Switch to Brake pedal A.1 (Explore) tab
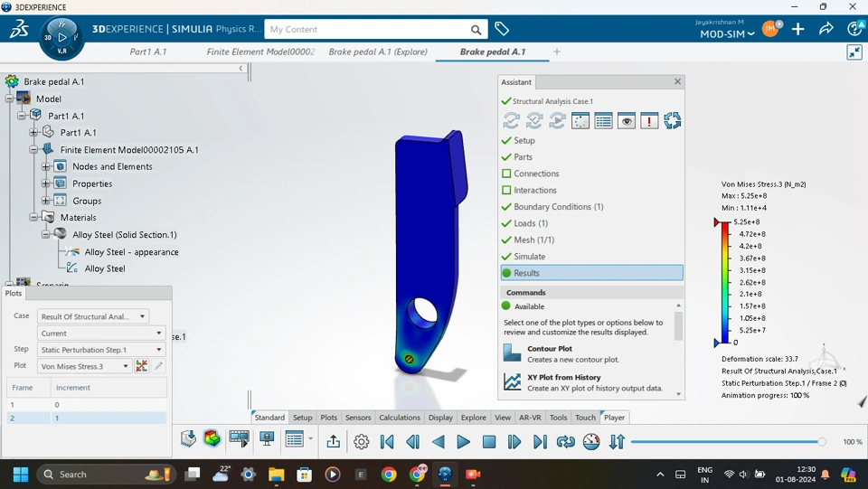This screenshot has height=489, width=868. pos(378,52)
